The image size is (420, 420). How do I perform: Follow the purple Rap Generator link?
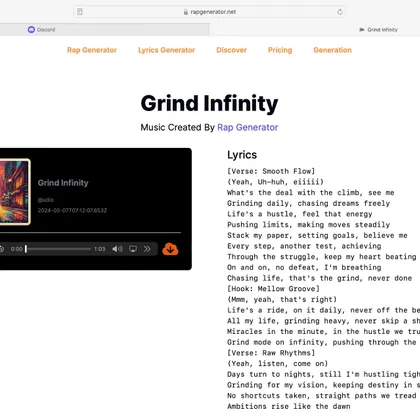[248, 127]
